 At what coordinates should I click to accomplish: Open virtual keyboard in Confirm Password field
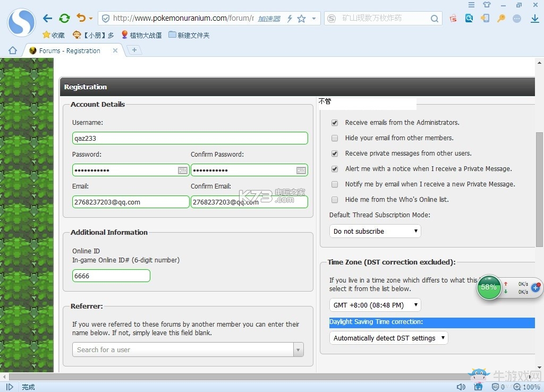pyautogui.click(x=301, y=171)
